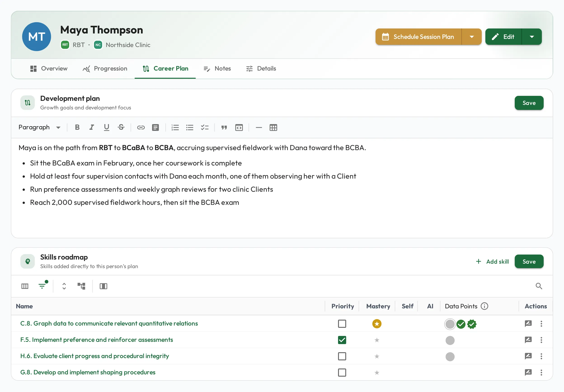Check Priority for H.6 Evaluate client progress

tap(342, 356)
